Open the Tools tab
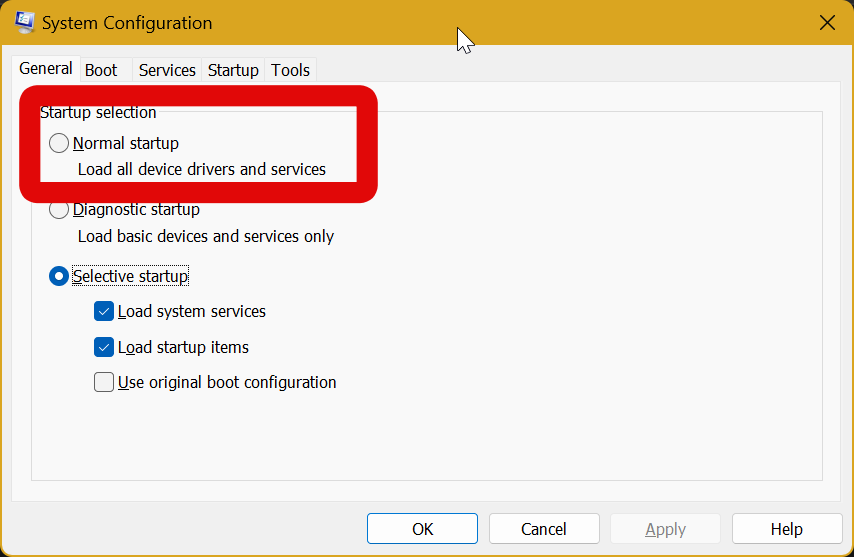854x557 pixels. click(x=291, y=70)
